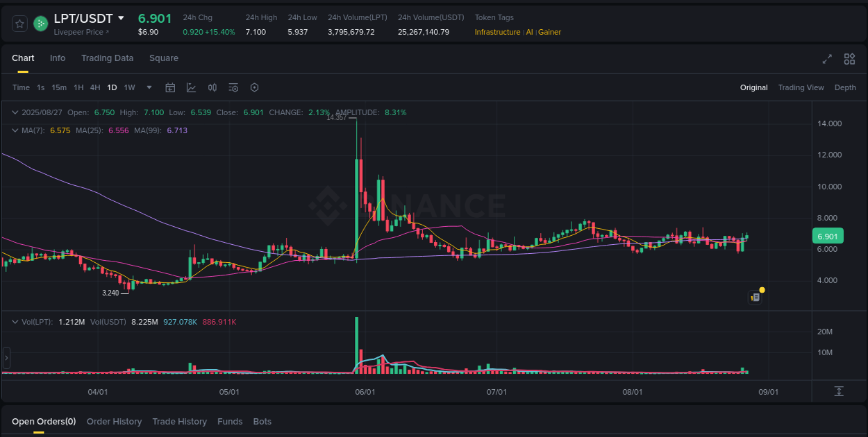The width and height of the screenshot is (868, 437).
Task: Open the Bots tab
Action: tap(262, 421)
